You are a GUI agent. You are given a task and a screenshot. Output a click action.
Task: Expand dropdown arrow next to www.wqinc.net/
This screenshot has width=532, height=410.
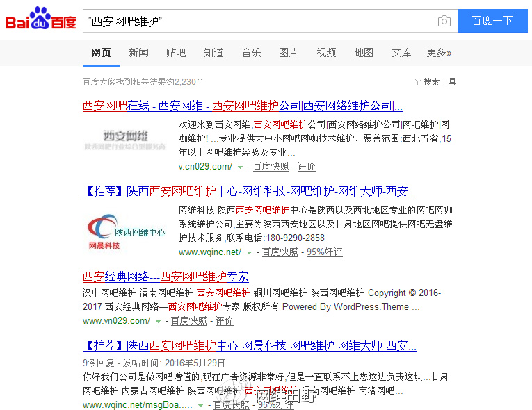click(250, 253)
